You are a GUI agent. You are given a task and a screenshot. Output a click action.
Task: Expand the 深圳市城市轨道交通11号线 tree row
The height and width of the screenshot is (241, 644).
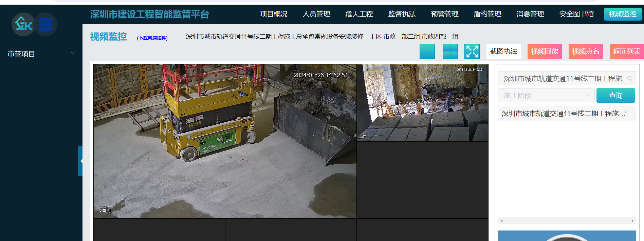click(566, 114)
